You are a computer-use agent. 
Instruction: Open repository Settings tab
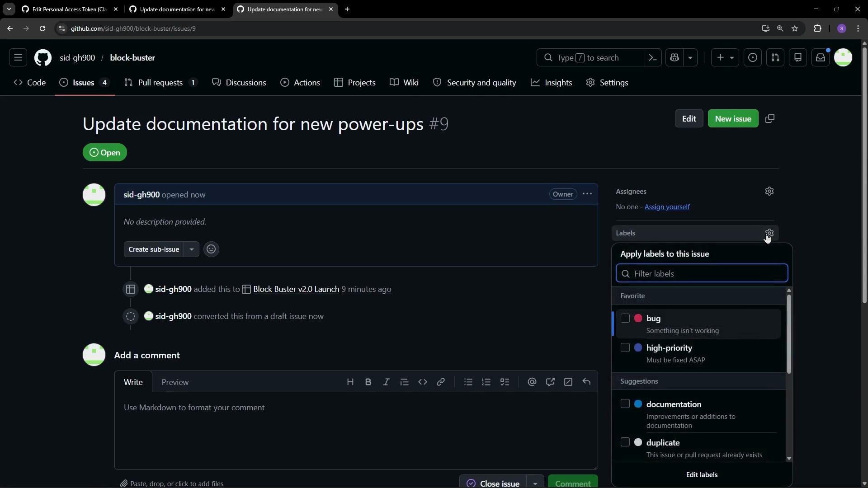point(607,83)
